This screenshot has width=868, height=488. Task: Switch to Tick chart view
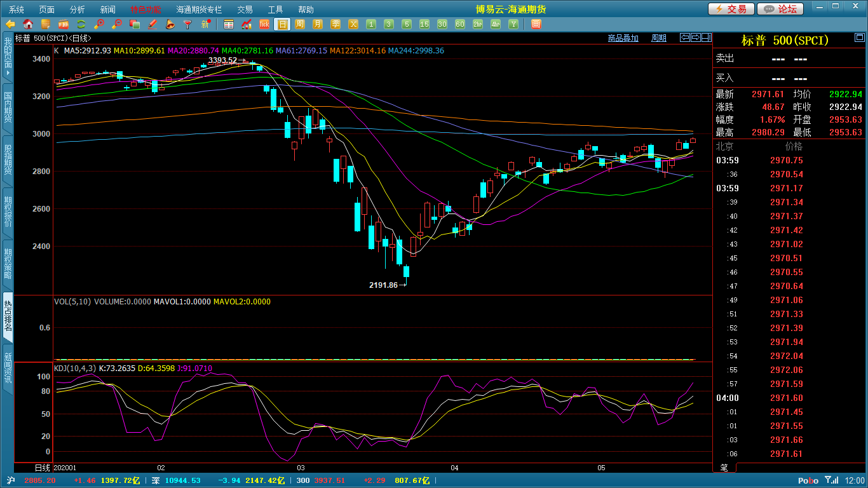click(264, 24)
